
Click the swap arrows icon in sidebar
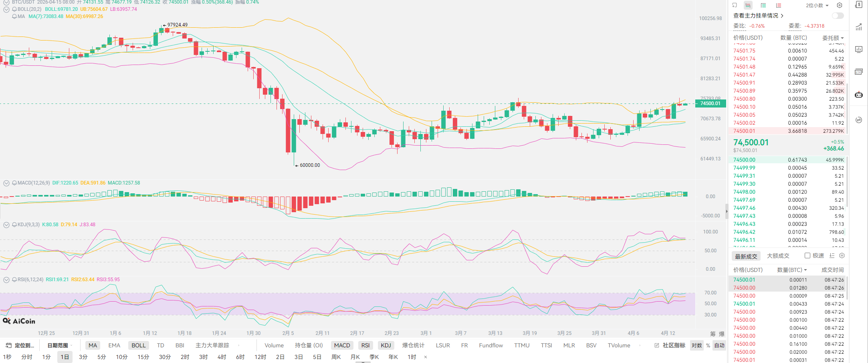858,120
